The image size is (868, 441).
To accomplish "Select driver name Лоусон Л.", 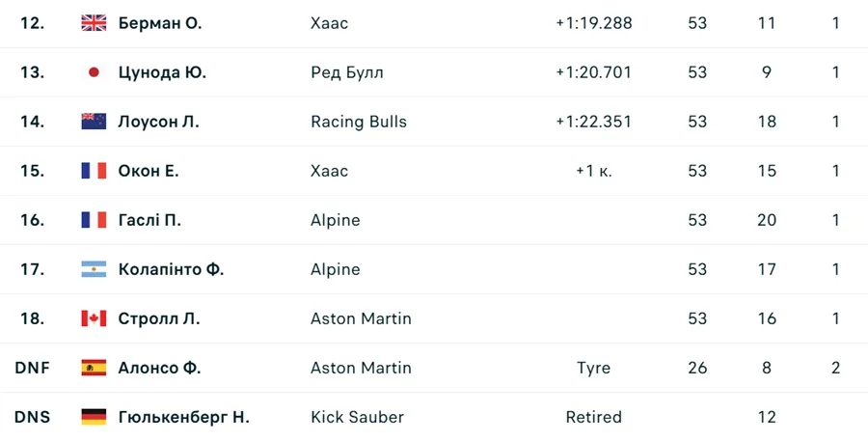I will tap(158, 122).
